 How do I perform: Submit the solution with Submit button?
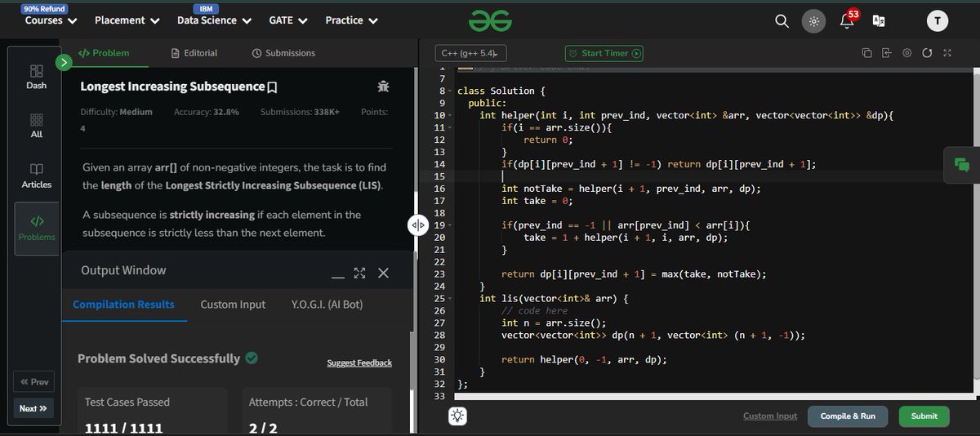[x=924, y=416]
